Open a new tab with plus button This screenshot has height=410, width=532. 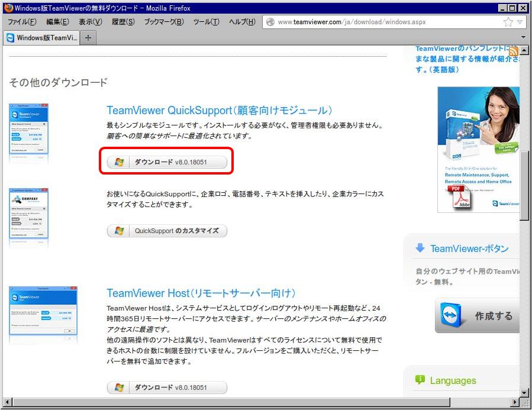pyautogui.click(x=88, y=38)
